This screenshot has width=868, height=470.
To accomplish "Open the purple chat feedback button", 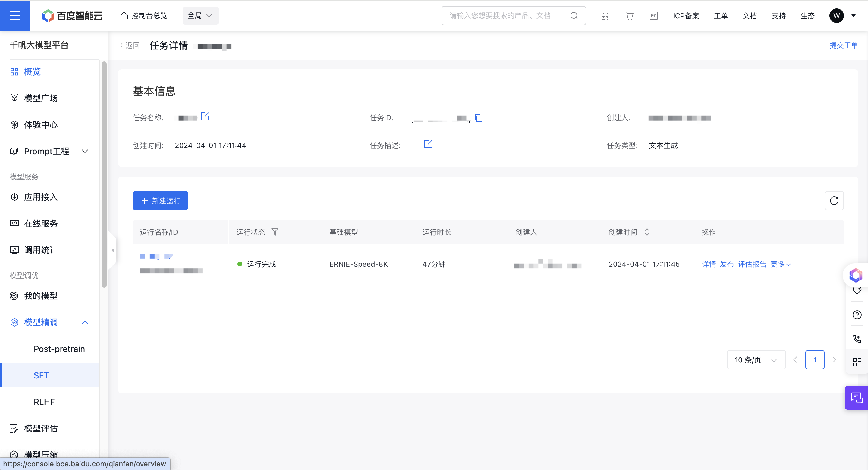I will [x=857, y=398].
